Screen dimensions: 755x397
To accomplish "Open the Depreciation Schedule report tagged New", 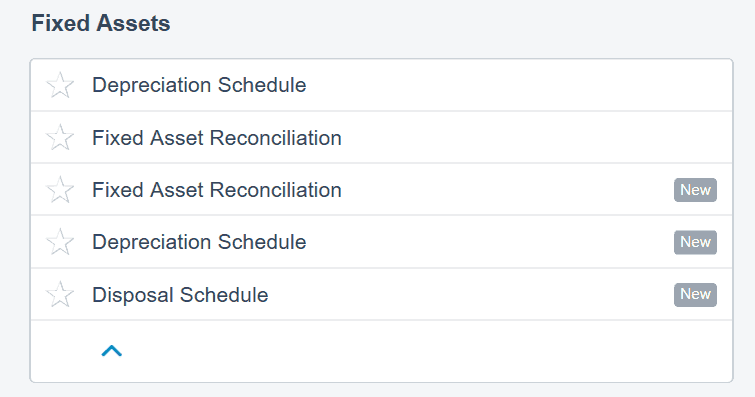I will (x=199, y=242).
